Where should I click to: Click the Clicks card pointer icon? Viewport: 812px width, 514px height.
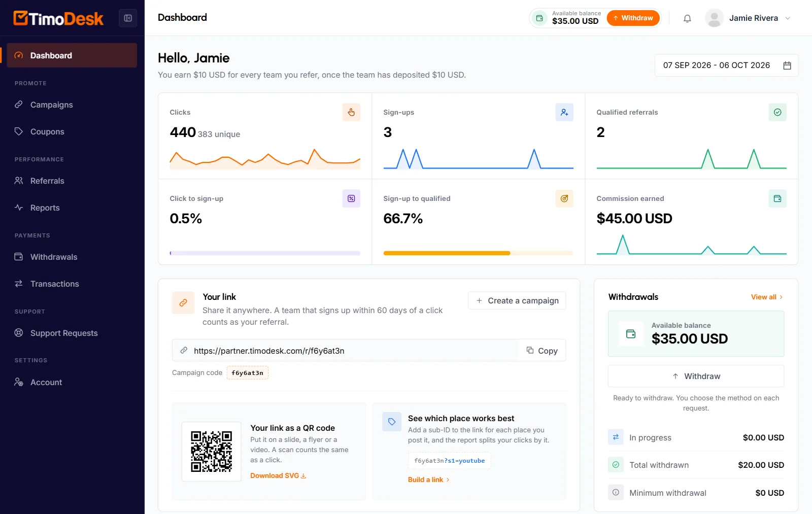coord(351,112)
